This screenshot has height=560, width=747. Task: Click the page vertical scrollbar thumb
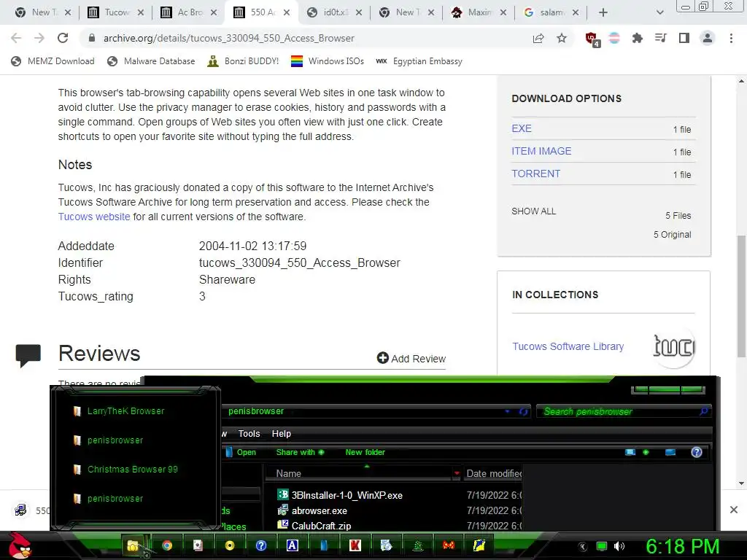coord(741,295)
